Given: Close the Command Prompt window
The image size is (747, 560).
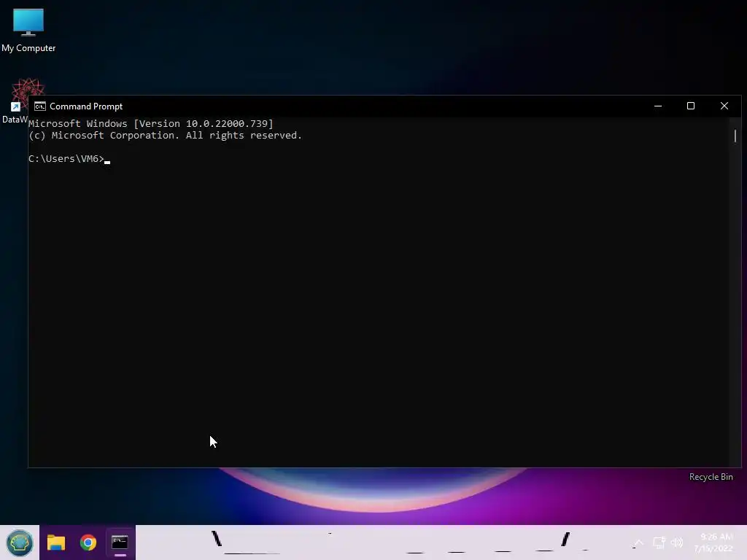Looking at the screenshot, I should [724, 106].
